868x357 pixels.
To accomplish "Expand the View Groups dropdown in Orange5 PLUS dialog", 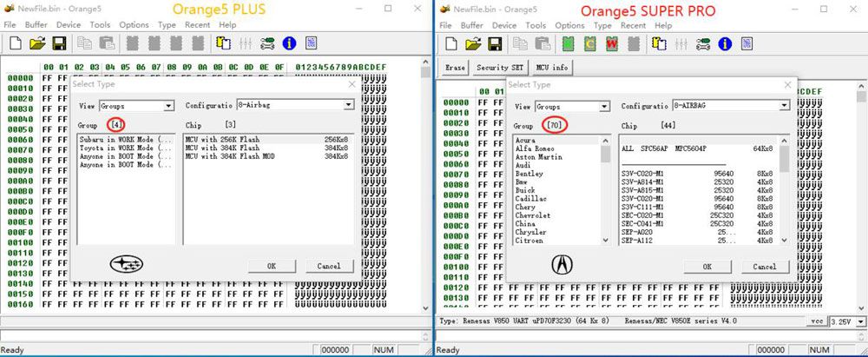I will [168, 106].
